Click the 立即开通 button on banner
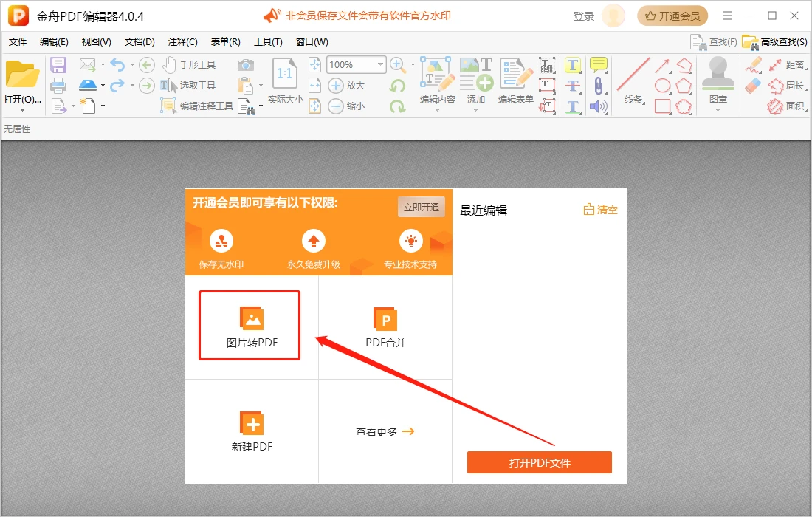This screenshot has width=812, height=517. click(x=421, y=208)
